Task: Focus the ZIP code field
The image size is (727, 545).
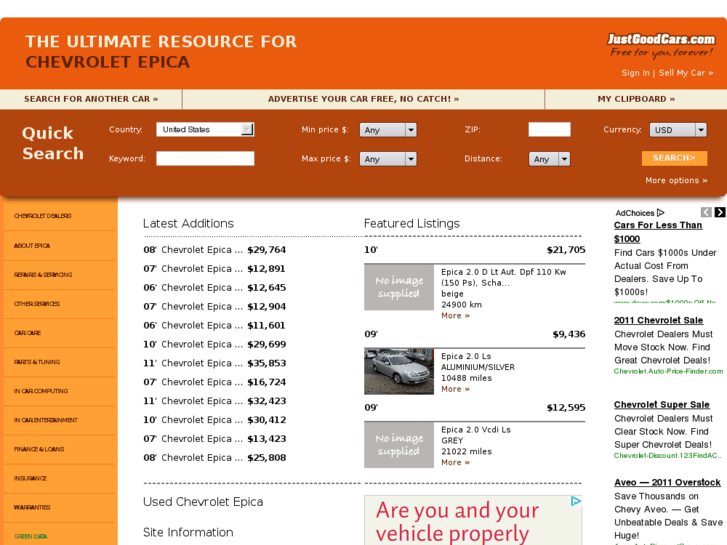Action: coord(549,130)
